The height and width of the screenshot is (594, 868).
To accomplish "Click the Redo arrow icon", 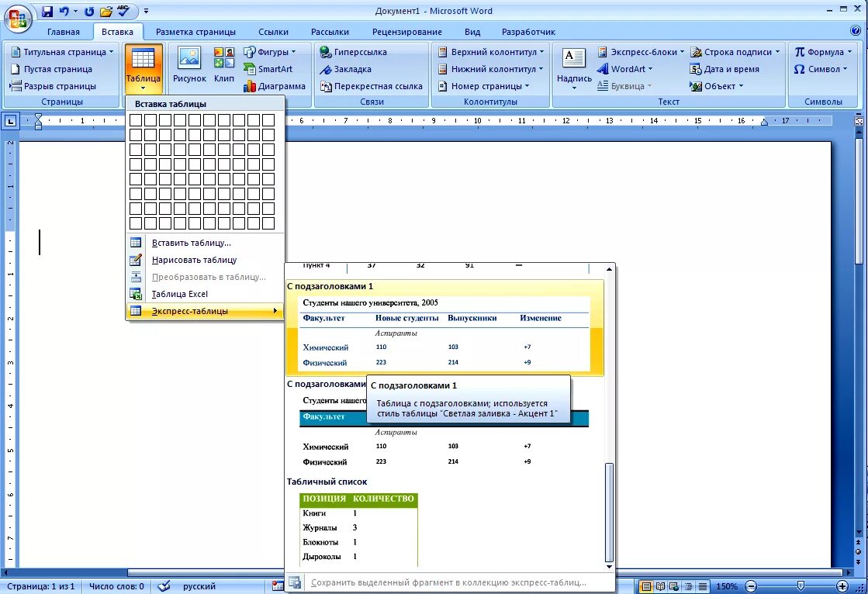I will pos(88,11).
